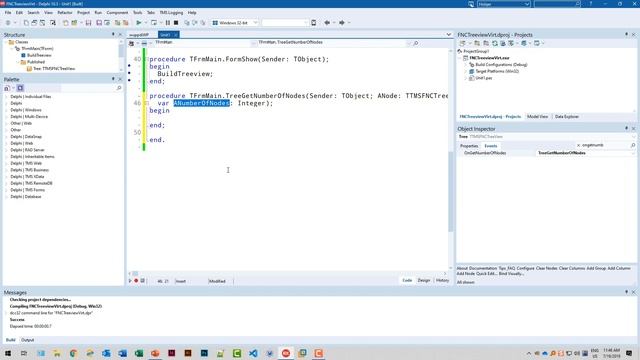The width and height of the screenshot is (640, 360).
Task: Expand Target Platforms (Win32) node
Action: click(466, 71)
